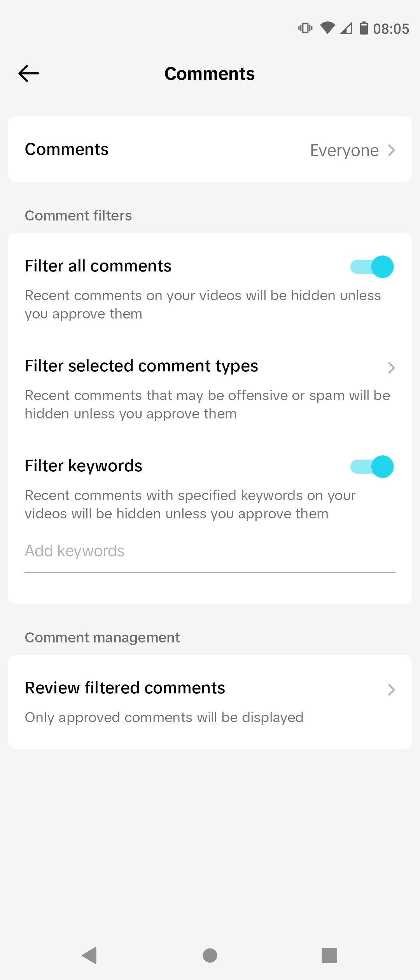Click the clock in the status bar
Image resolution: width=420 pixels, height=980 pixels.
pyautogui.click(x=391, y=28)
